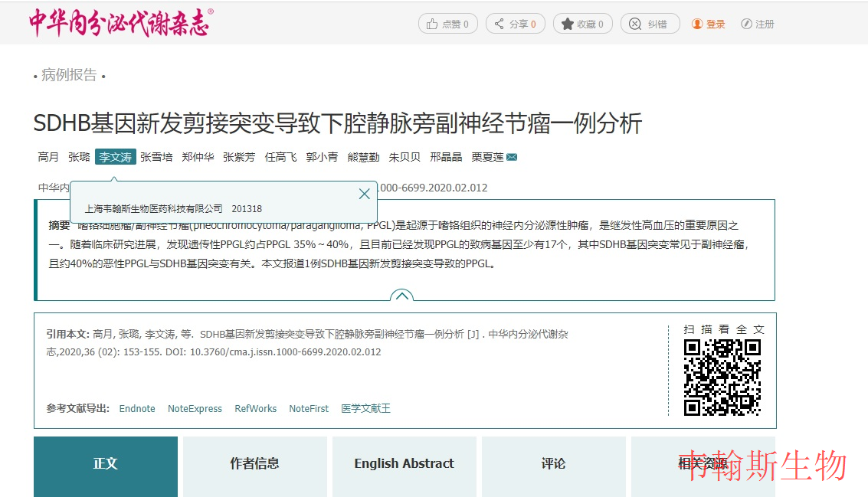The height and width of the screenshot is (497, 868).
Task: Export citation to NoteExpress
Action: pyautogui.click(x=195, y=409)
